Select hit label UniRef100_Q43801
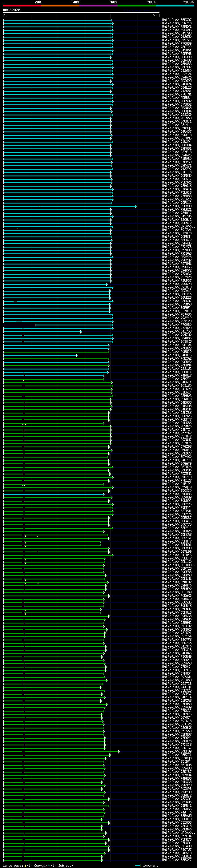Viewport: 197px width, 868px height. click(177, 50)
